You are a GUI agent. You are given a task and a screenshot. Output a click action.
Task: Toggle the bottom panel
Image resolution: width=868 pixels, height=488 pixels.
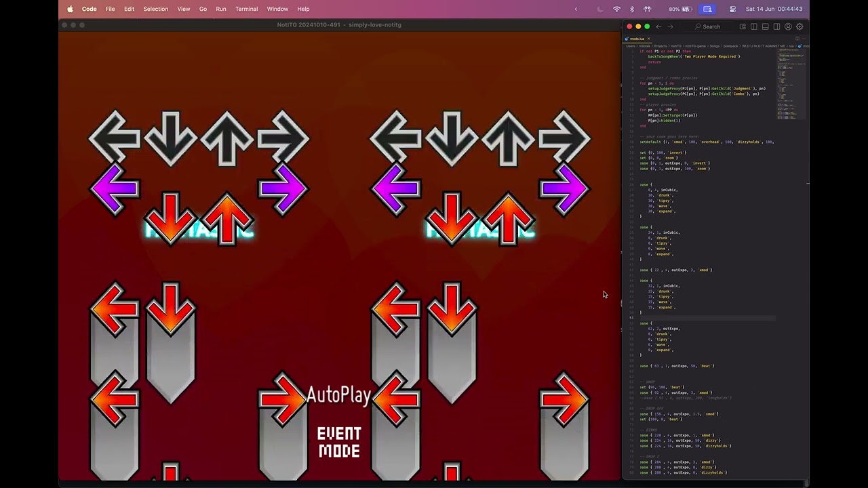(x=766, y=26)
